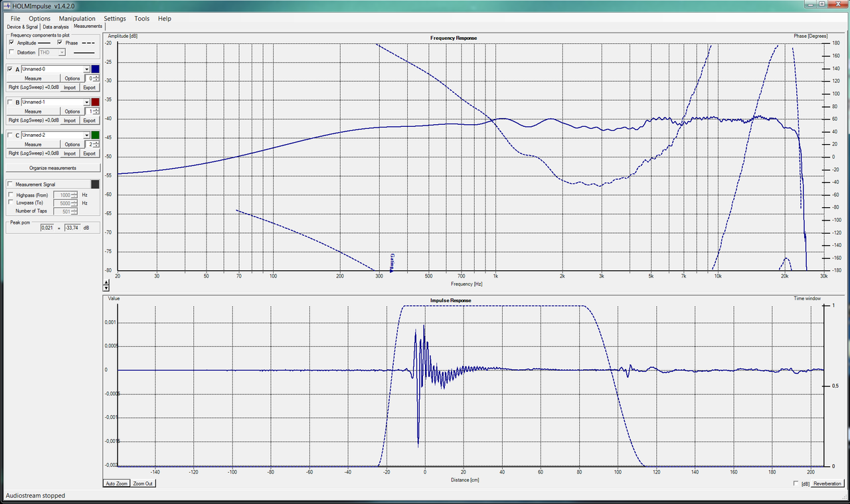
Task: Click the measurement A index stepper
Action: (97, 78)
